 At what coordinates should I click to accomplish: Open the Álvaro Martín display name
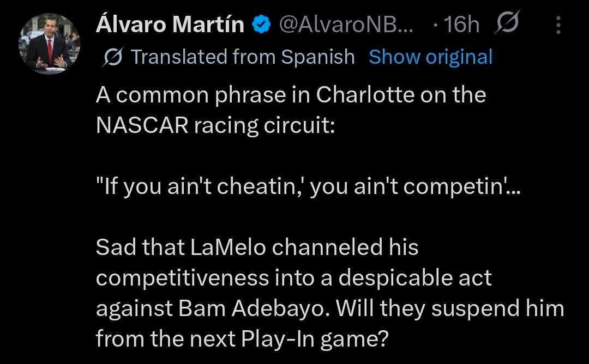[170, 25]
